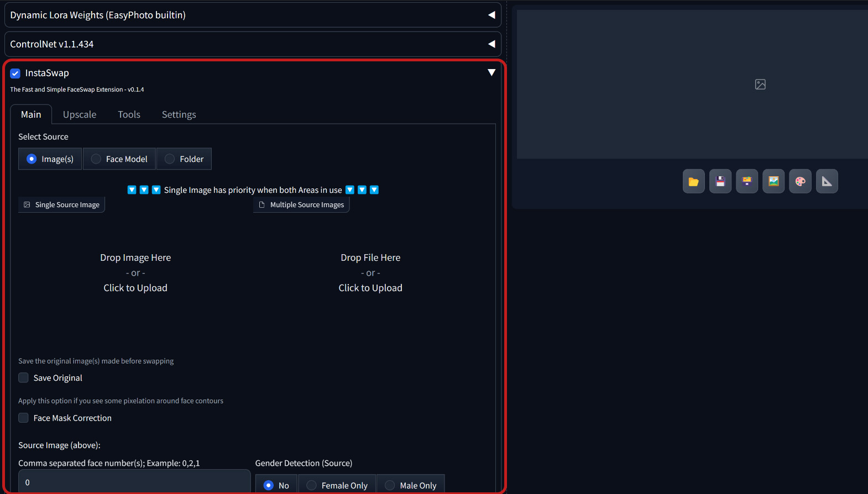Open the Upscale tab

(x=80, y=114)
